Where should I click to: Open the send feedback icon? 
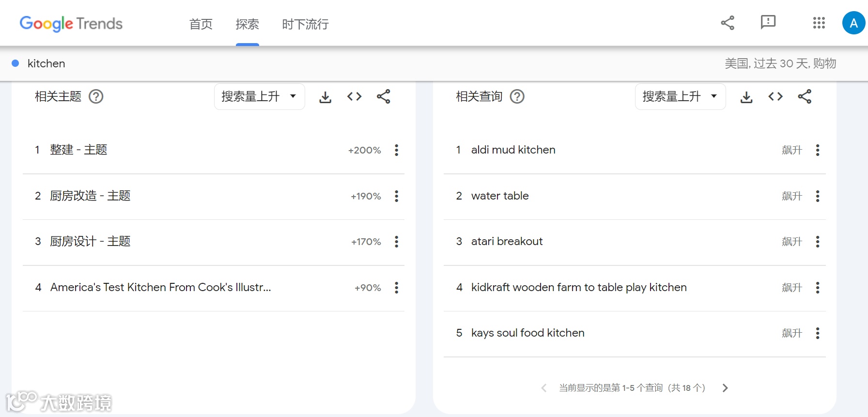768,23
